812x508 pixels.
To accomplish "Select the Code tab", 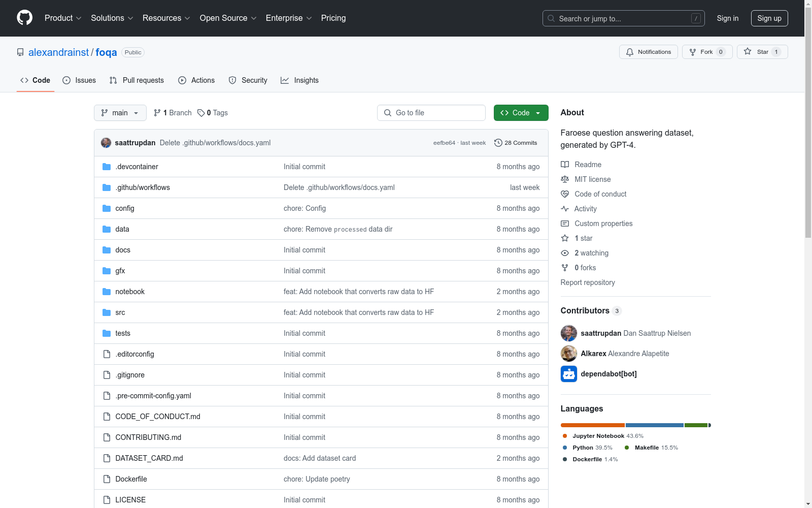I will point(35,80).
